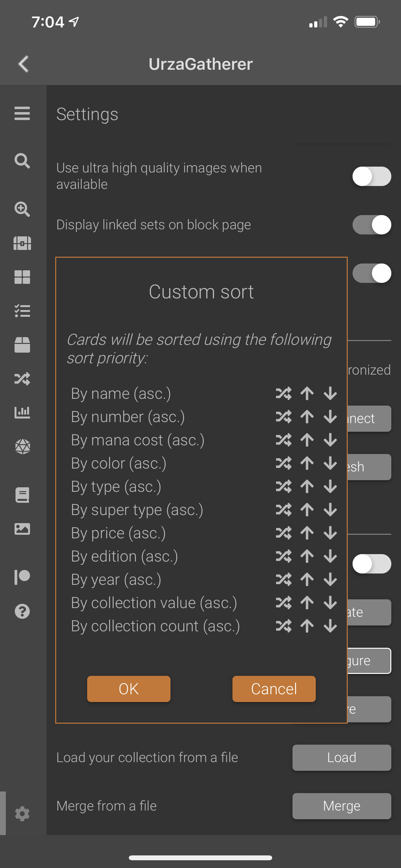Open the Patreon icon in the sidebar
This screenshot has width=401, height=868.
[x=22, y=577]
